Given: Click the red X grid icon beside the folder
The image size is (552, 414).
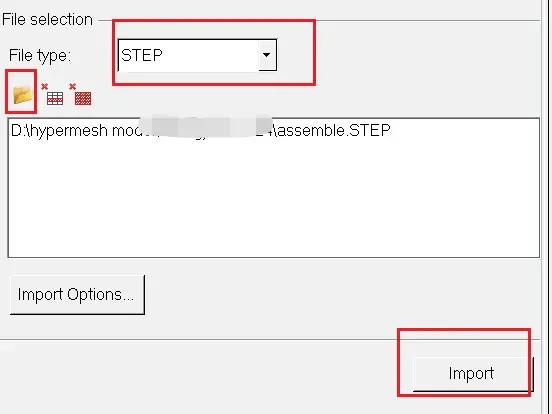Looking at the screenshot, I should pyautogui.click(x=52, y=94).
